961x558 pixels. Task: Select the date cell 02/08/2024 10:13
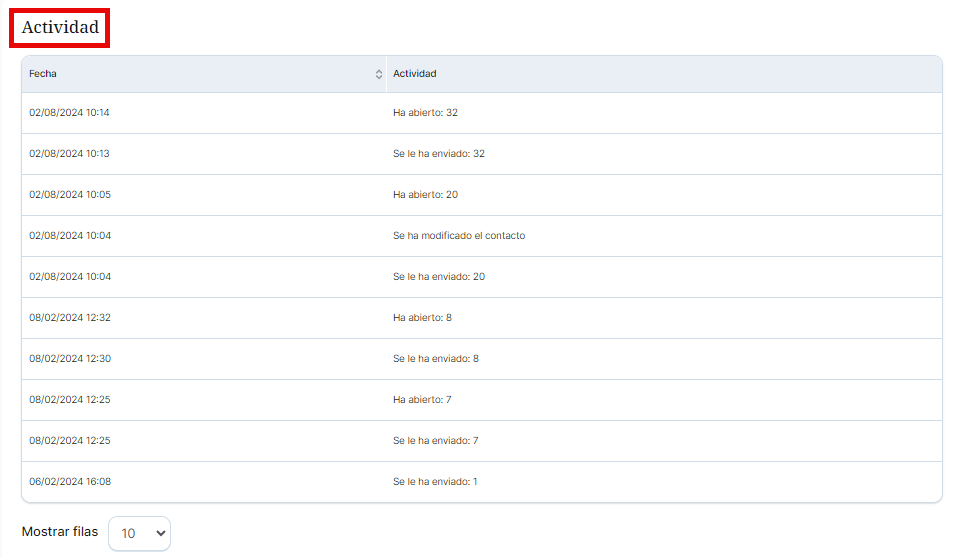(69, 154)
